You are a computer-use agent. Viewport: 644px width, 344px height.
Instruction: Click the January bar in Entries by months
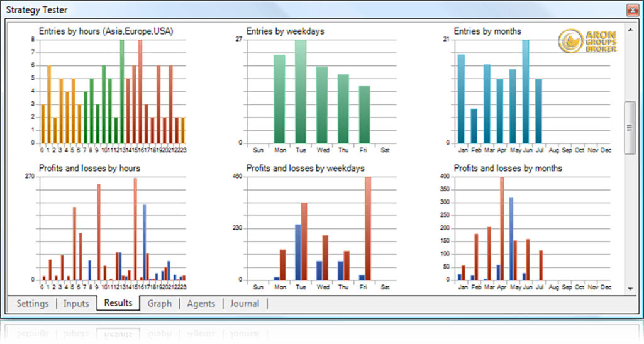461,99
